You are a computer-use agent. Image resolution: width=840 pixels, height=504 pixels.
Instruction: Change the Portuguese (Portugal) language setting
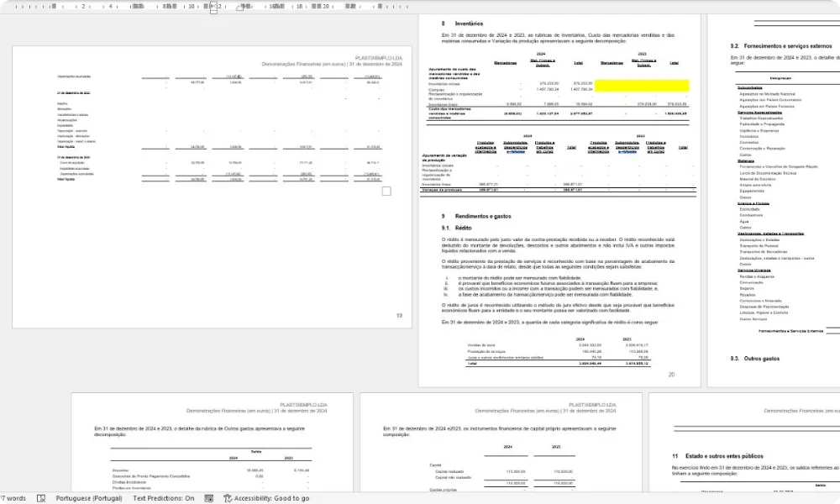tap(89, 498)
